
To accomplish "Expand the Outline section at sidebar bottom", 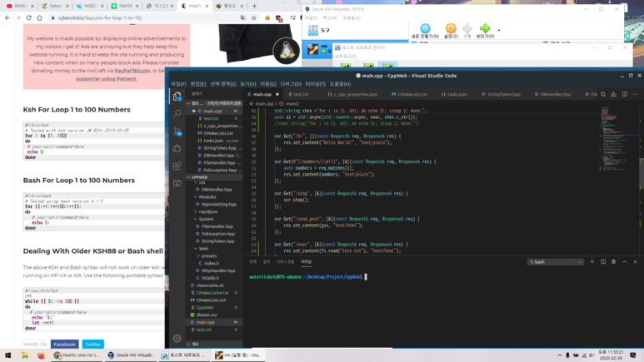I will pyautogui.click(x=214, y=344).
